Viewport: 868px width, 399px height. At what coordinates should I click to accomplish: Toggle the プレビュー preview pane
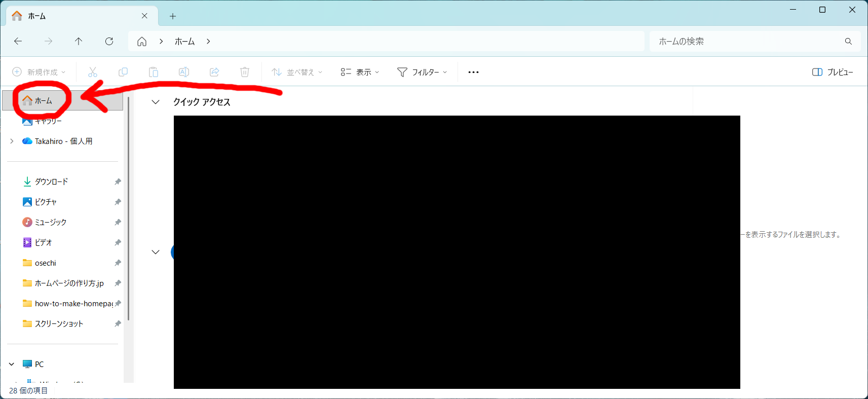(833, 72)
